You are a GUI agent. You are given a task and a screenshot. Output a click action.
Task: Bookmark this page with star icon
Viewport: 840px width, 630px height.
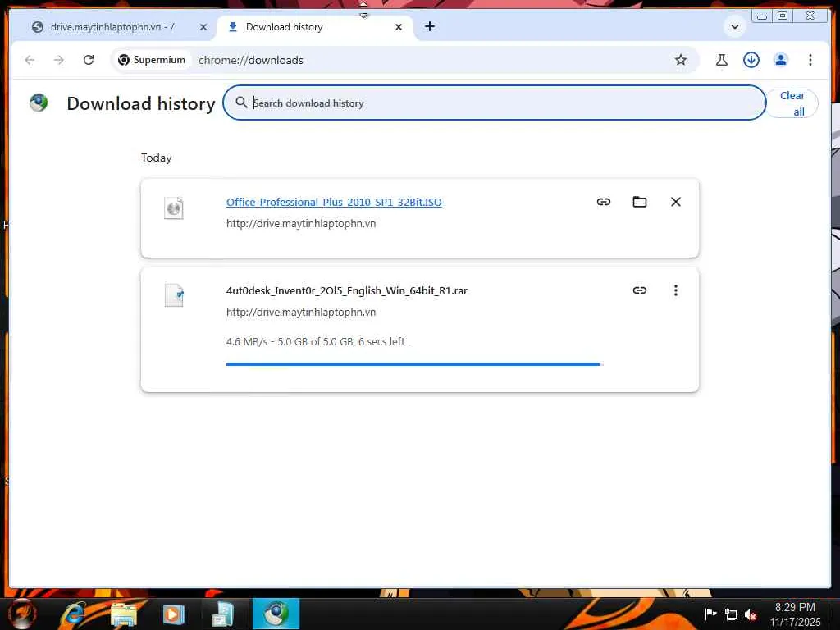pyautogui.click(x=680, y=60)
